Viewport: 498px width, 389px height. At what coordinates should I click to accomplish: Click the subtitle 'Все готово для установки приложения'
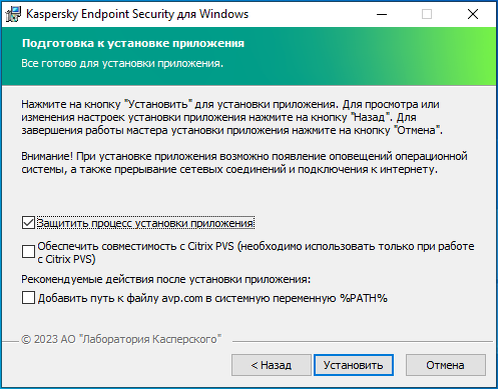pos(122,63)
